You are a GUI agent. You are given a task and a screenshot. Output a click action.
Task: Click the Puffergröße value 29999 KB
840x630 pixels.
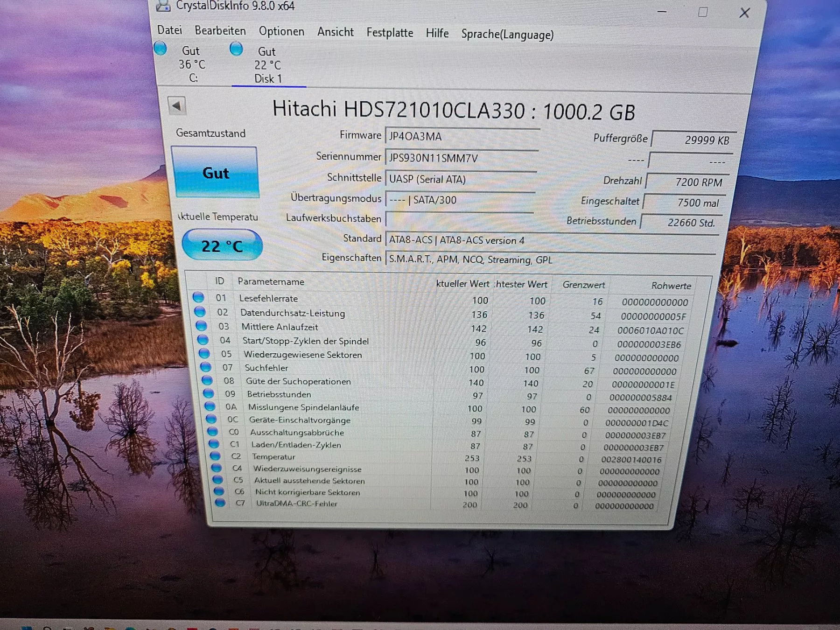[693, 140]
